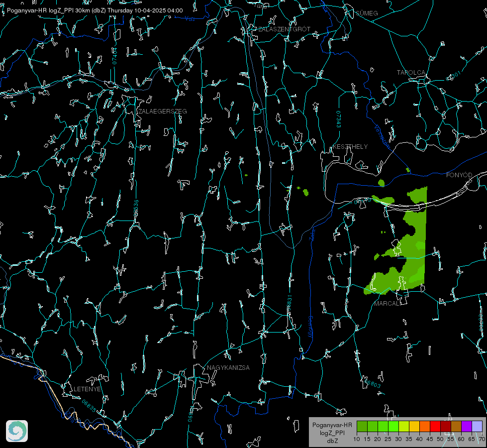This screenshot has height=448, width=487.
Task: Select the 10–15 dBZ dark green swatch
Action: click(x=362, y=426)
